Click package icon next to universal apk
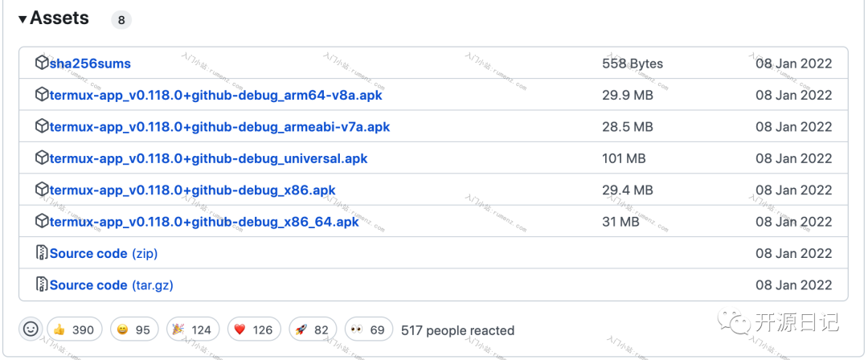The image size is (868, 360). point(42,158)
